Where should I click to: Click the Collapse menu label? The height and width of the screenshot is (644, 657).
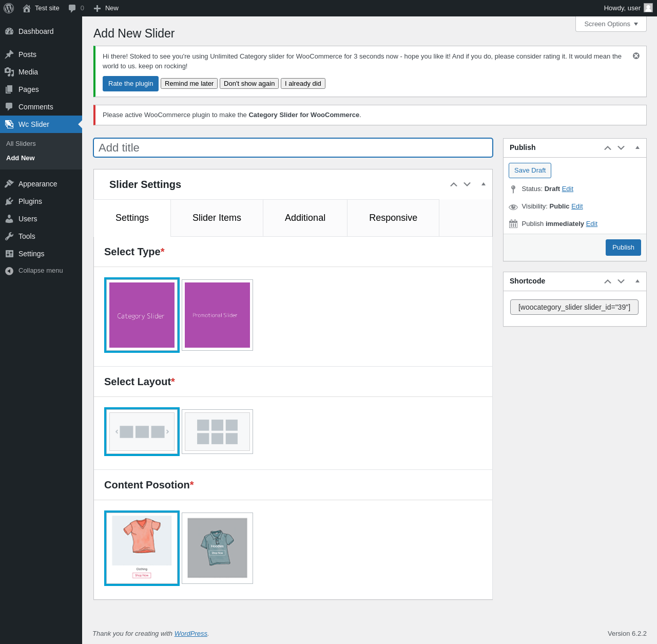(41, 271)
